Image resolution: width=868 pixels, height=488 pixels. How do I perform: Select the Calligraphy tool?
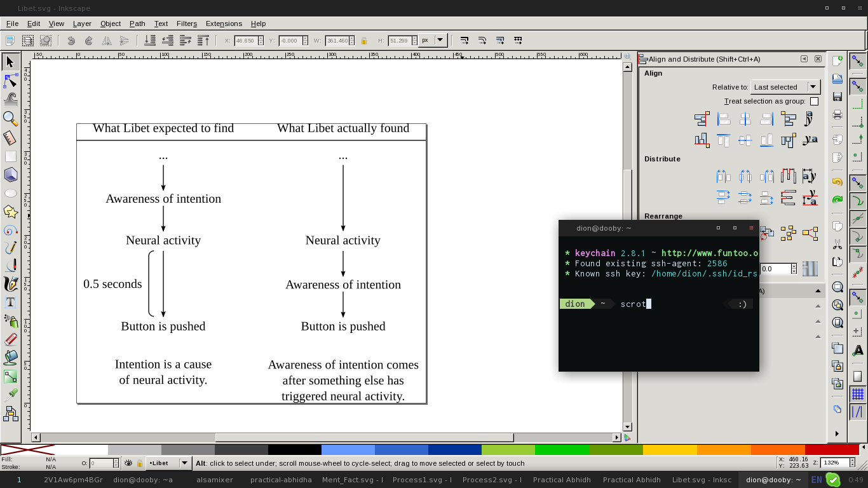(x=10, y=284)
